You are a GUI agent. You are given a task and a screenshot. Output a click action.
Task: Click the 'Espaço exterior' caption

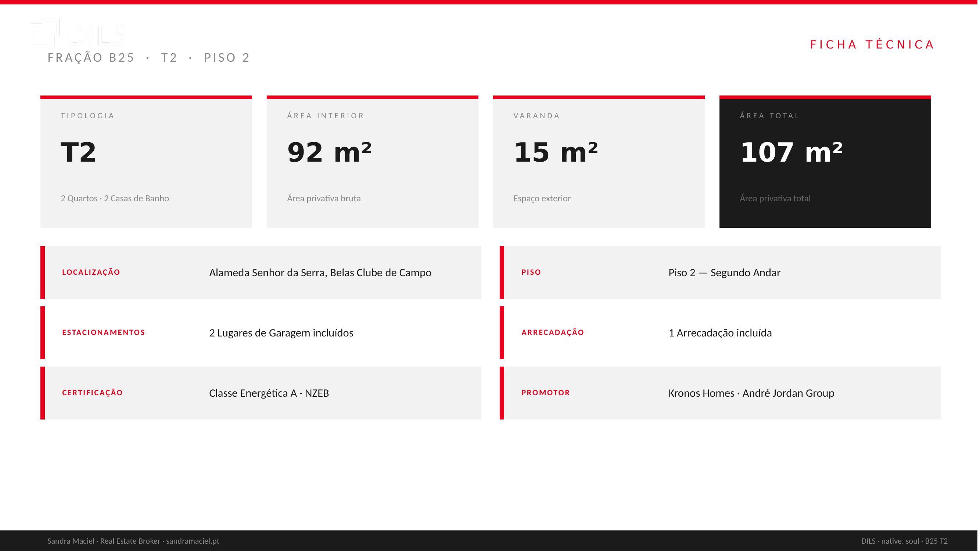[542, 198]
